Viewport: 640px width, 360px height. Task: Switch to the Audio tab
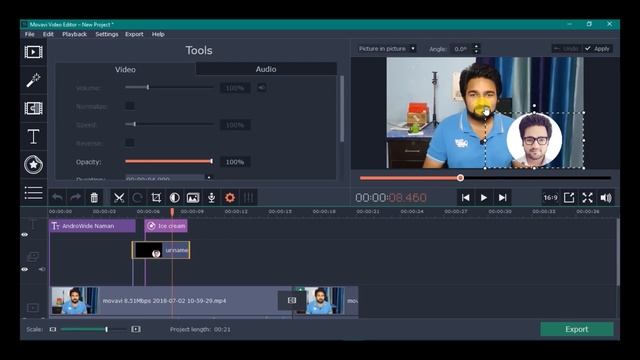(266, 69)
